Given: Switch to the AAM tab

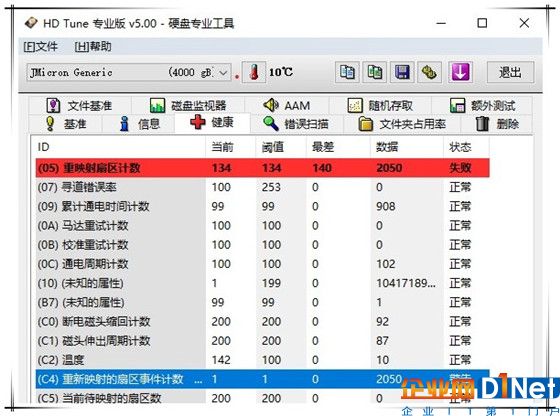Looking at the screenshot, I should [286, 105].
